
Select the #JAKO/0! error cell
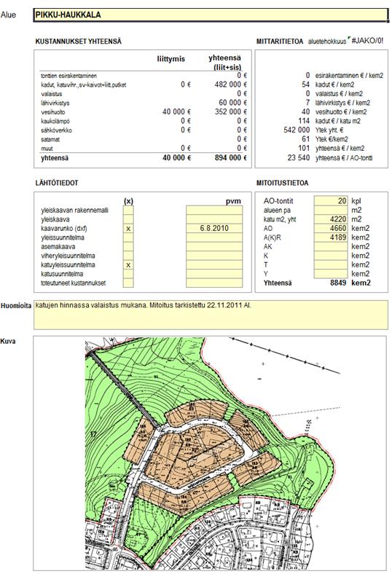coord(367,41)
